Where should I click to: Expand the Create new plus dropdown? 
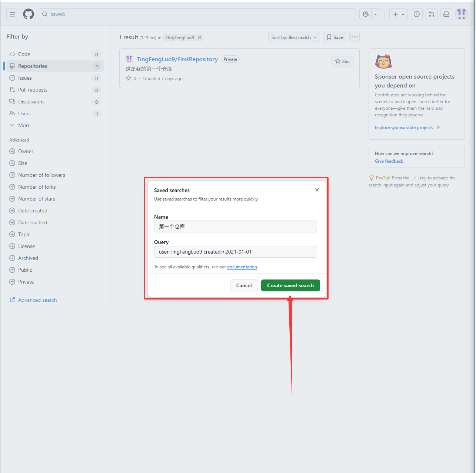399,14
